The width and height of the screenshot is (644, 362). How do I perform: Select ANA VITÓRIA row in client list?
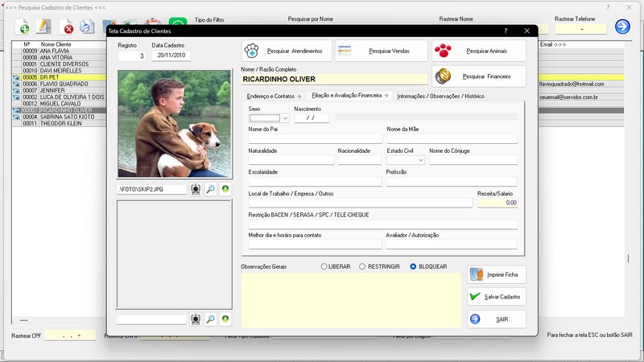[59, 57]
